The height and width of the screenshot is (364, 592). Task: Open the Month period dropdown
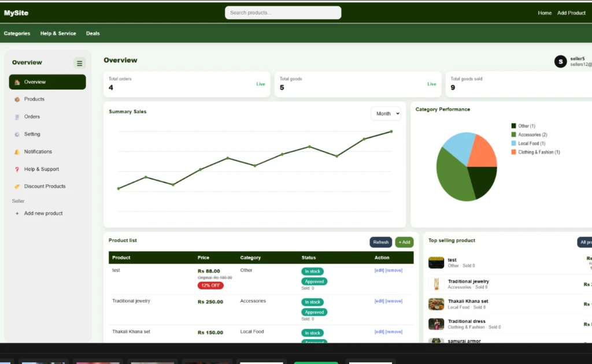pyautogui.click(x=386, y=114)
